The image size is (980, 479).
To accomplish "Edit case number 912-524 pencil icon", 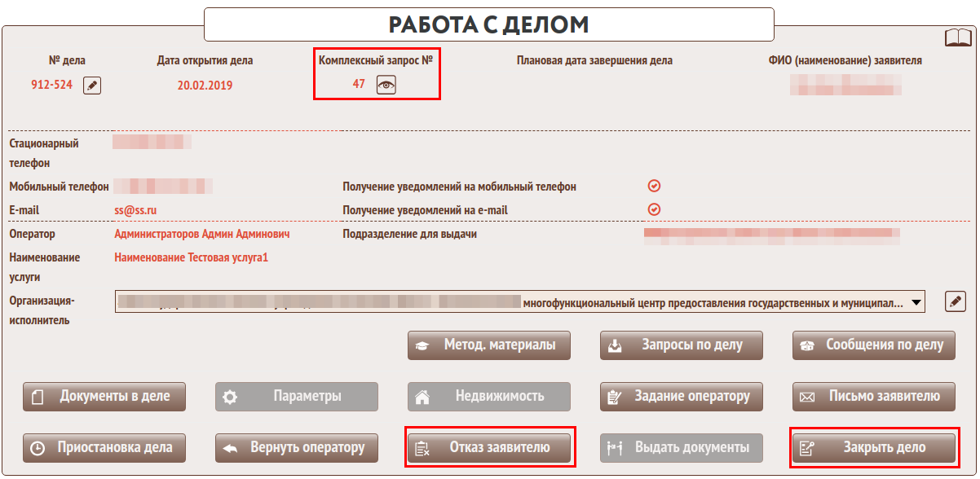I will point(92,86).
